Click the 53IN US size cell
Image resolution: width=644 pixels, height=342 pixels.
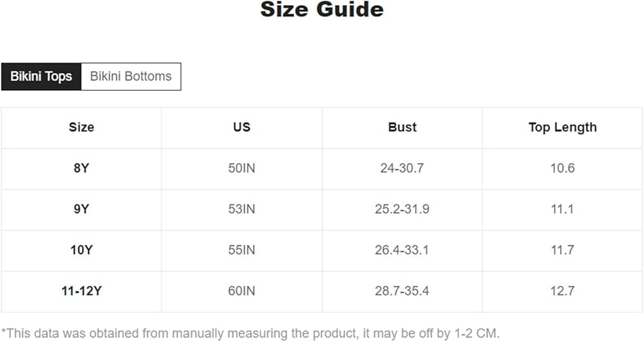pos(241,209)
